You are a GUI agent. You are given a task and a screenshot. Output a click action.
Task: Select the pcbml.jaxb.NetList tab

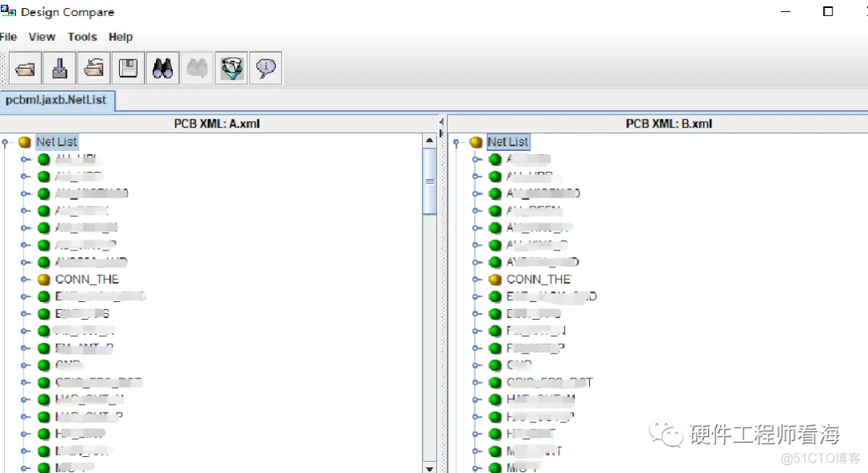(x=56, y=100)
